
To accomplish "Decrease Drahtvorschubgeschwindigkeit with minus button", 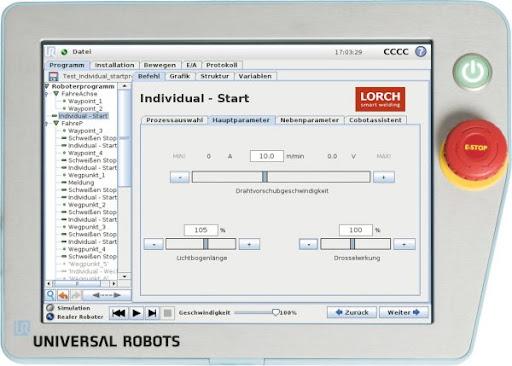I will [180, 177].
